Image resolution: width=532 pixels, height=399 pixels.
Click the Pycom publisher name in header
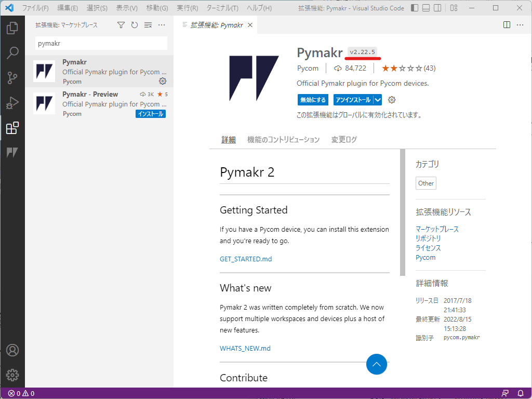point(308,68)
